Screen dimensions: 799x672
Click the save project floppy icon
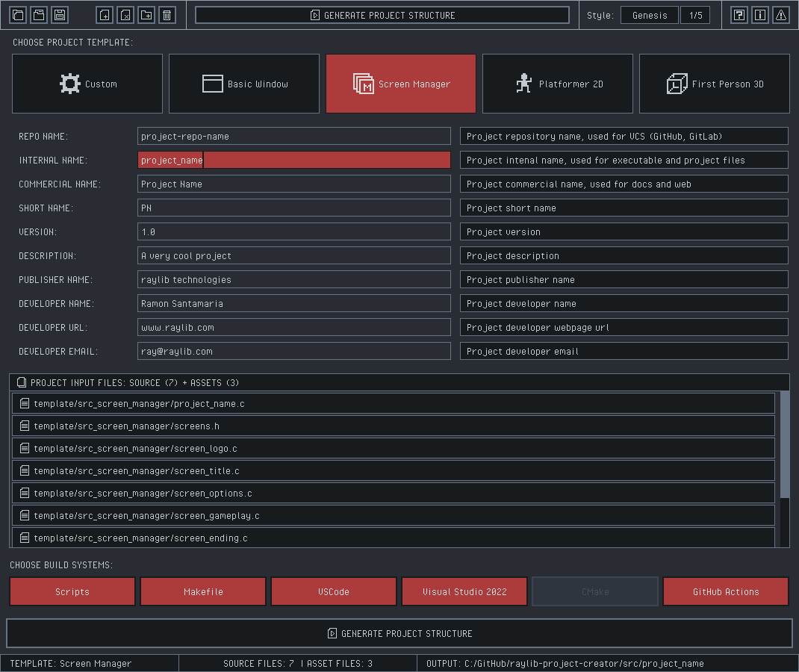coord(60,15)
